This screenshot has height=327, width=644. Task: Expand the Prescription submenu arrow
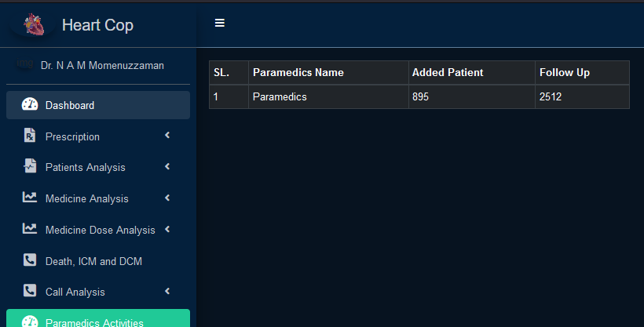[x=167, y=136]
